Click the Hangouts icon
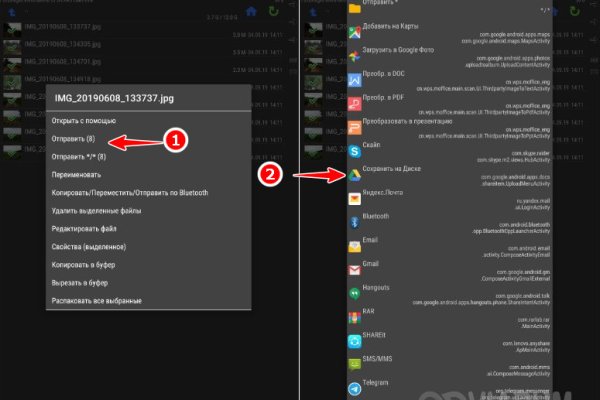This screenshot has width=600, height=400. [355, 293]
